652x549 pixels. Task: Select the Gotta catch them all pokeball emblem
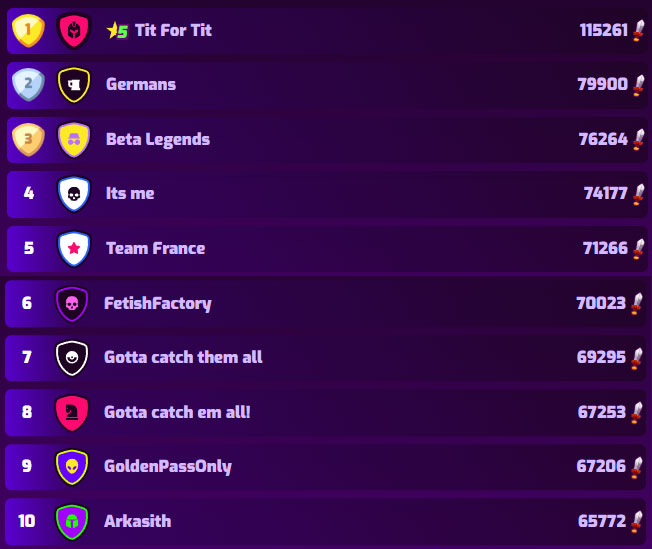click(72, 358)
